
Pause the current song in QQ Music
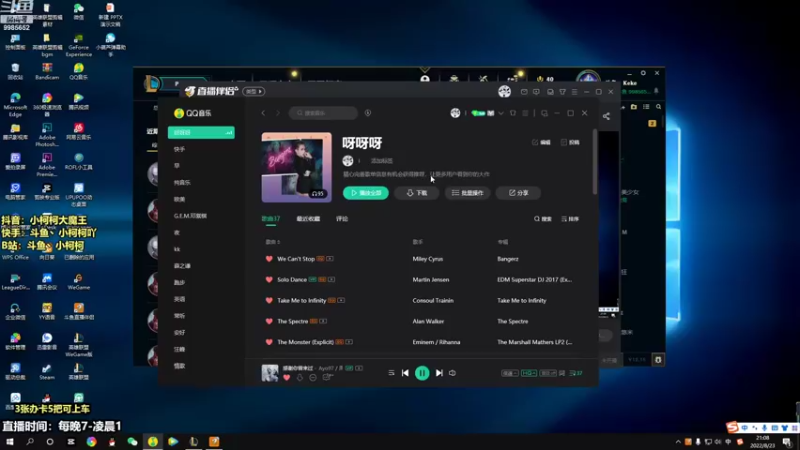pos(422,373)
